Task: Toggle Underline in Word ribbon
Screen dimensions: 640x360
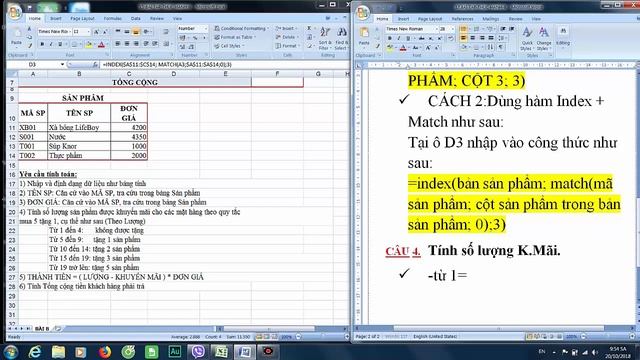Action: tap(408, 38)
